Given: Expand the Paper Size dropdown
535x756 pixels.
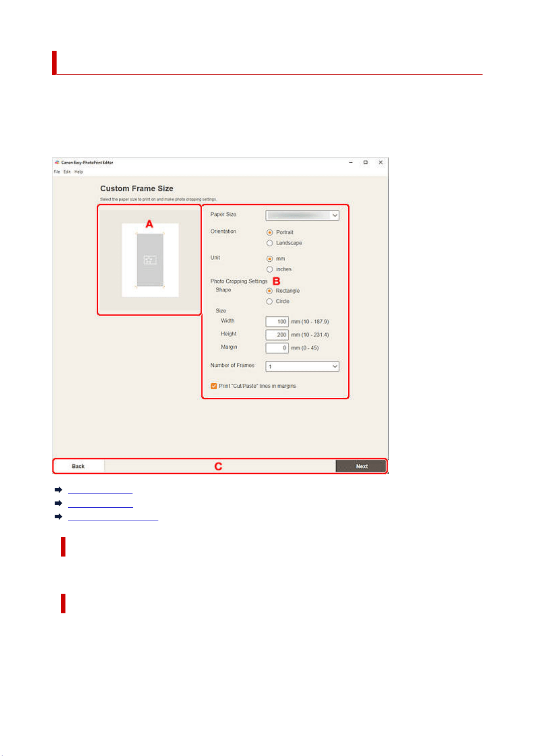Looking at the screenshot, I should tap(302, 215).
